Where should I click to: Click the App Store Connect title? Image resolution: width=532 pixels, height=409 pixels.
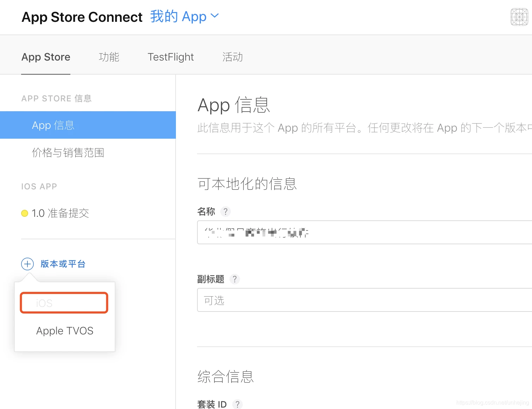pos(82,17)
